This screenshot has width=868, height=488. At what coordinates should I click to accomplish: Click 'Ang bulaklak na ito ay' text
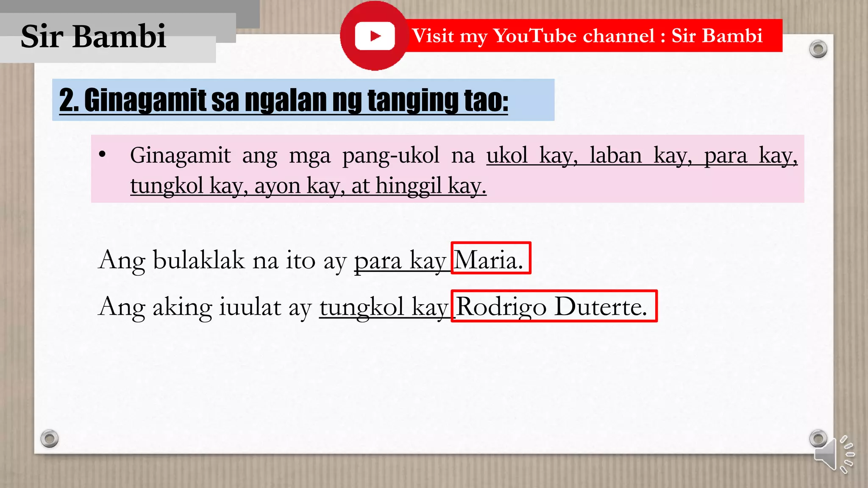point(223,260)
